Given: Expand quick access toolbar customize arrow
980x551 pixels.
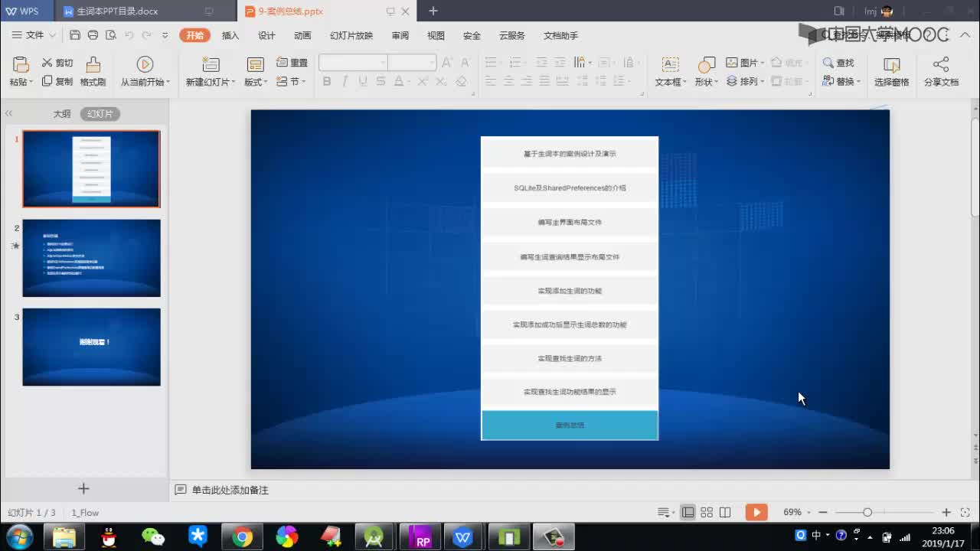Looking at the screenshot, I should [165, 35].
